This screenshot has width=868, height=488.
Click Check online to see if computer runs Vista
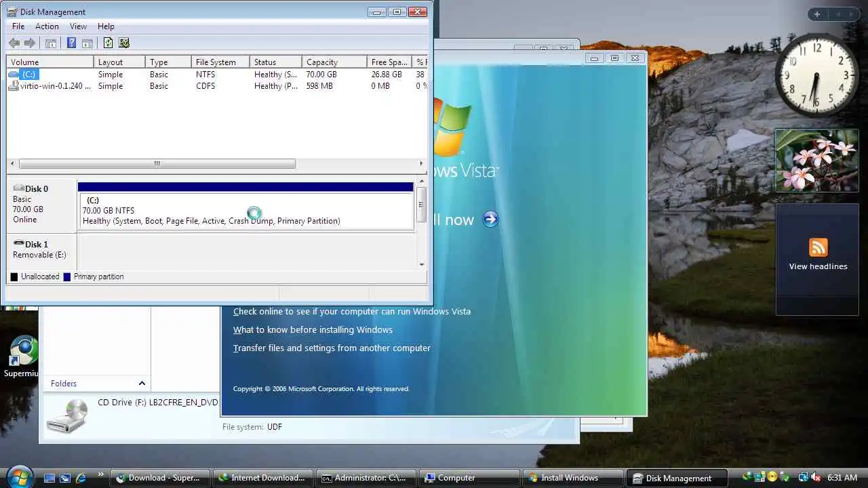(352, 312)
